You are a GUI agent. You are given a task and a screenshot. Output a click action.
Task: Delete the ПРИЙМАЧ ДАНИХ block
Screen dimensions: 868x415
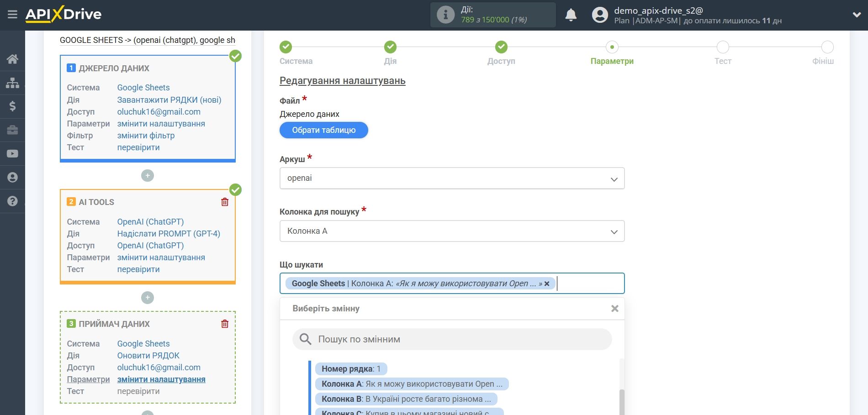coord(225,324)
